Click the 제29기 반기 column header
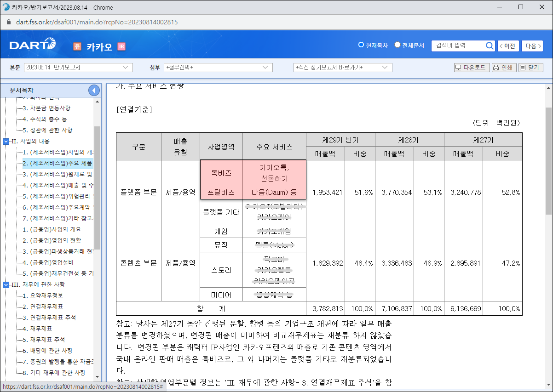553x392 pixels. [340, 140]
